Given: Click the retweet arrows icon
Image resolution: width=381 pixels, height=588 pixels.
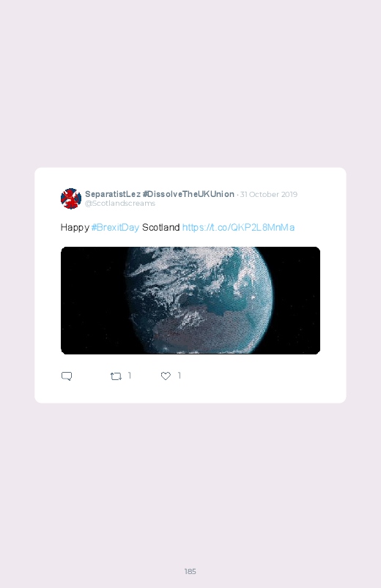Looking at the screenshot, I should pos(116,376).
